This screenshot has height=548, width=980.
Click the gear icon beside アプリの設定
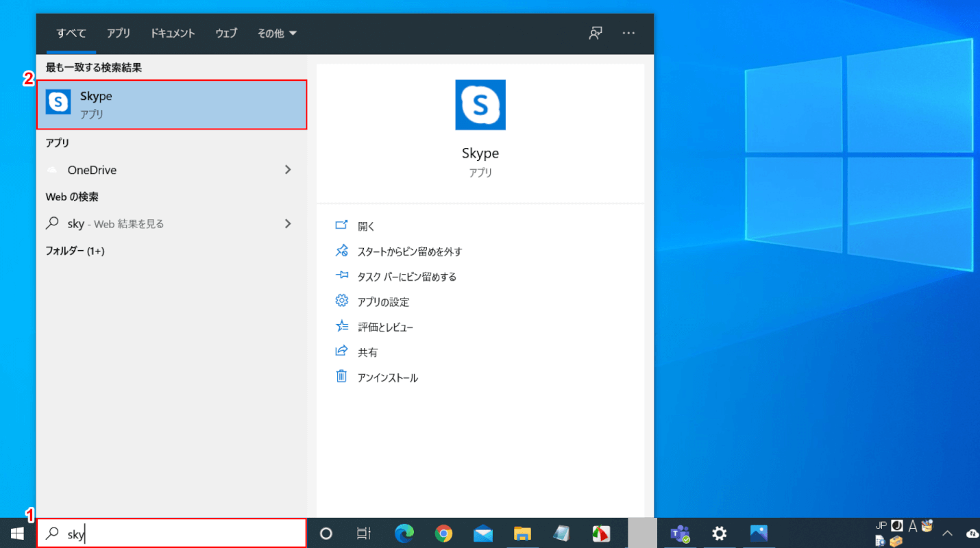341,301
